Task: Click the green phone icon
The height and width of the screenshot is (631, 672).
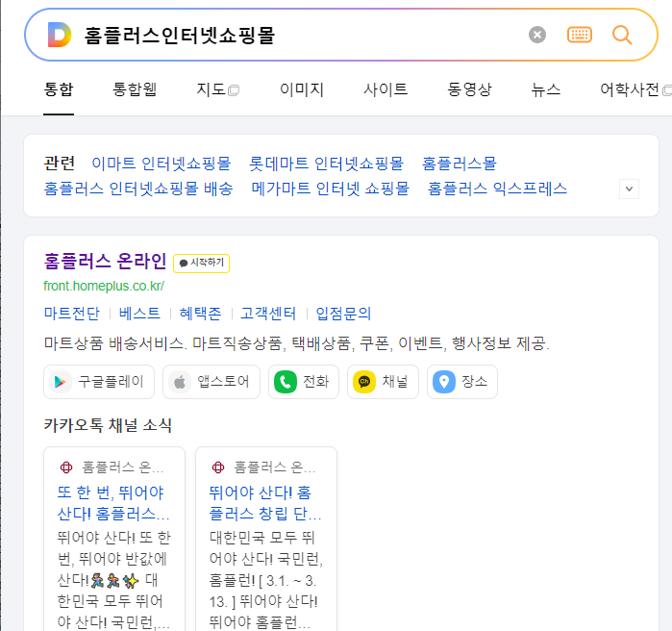Action: tap(285, 382)
